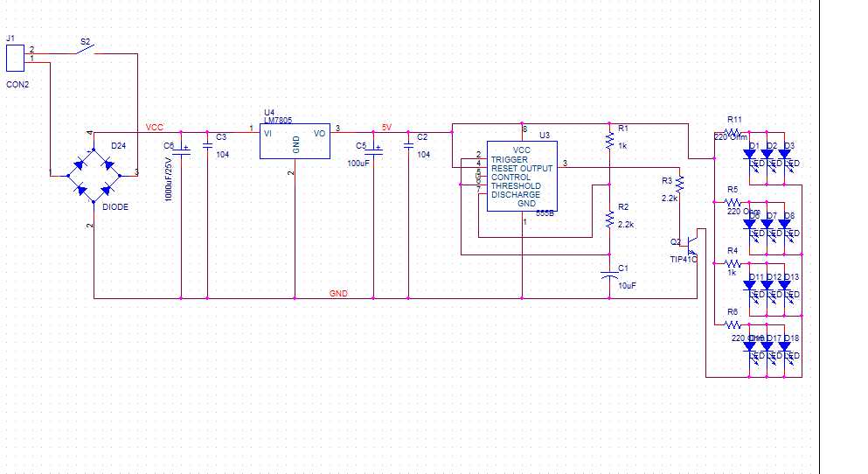Click the red GND net label
The image size is (868, 474).
pos(338,294)
